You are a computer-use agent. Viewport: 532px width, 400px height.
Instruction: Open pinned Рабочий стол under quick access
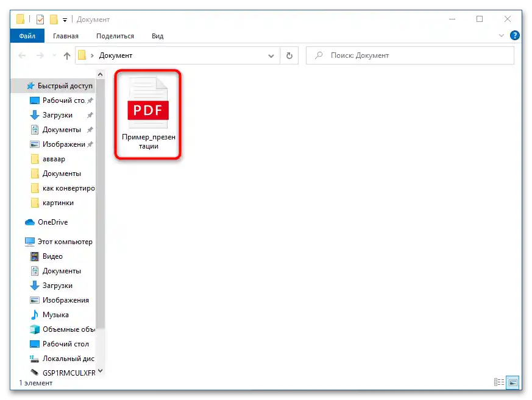click(x=61, y=100)
